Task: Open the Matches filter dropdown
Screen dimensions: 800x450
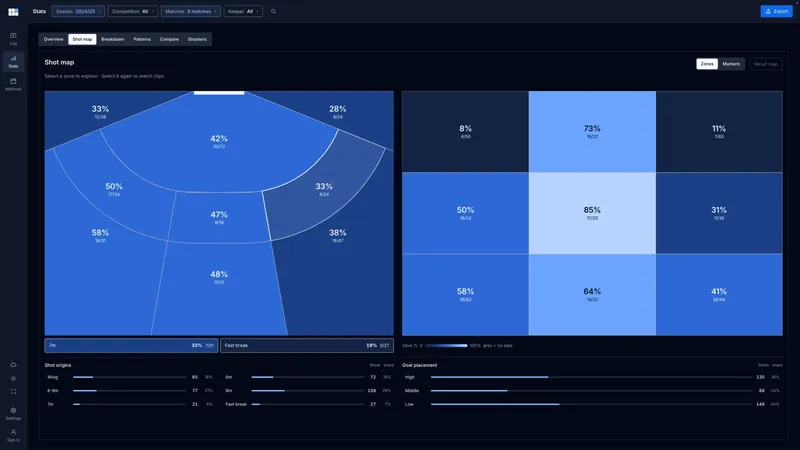Action: (191, 11)
